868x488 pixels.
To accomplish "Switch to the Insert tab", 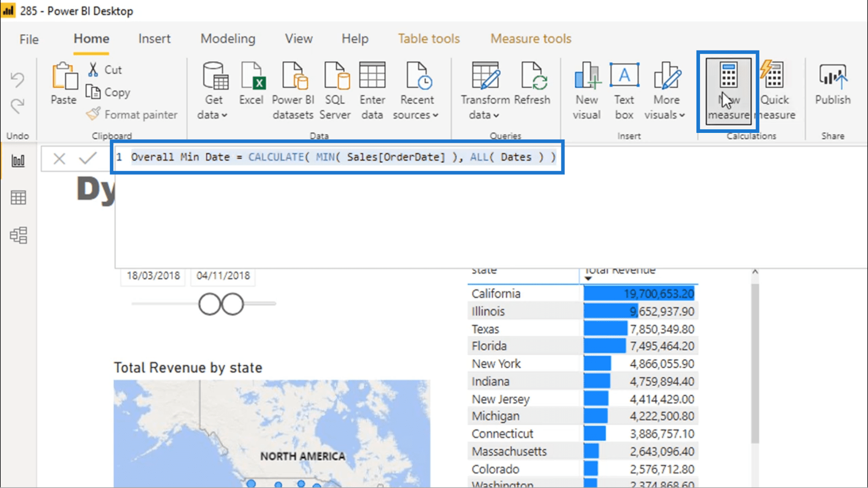I will coord(154,39).
